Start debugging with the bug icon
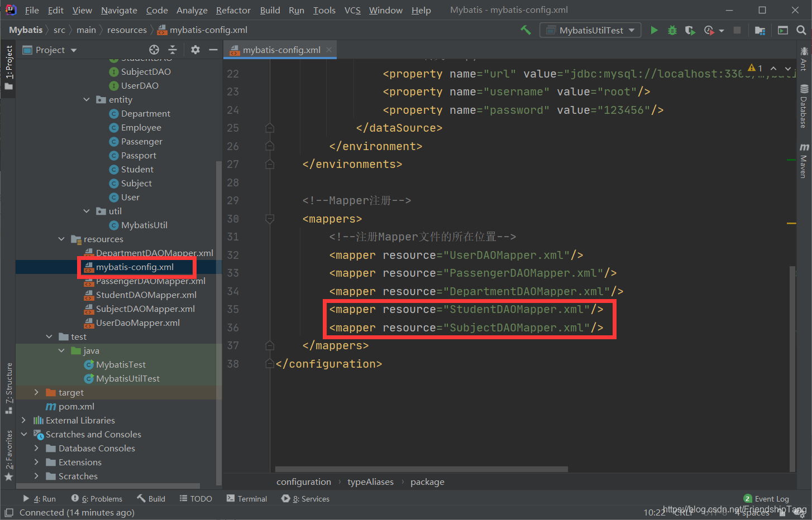Screen dimensions: 812x520 click(672, 30)
